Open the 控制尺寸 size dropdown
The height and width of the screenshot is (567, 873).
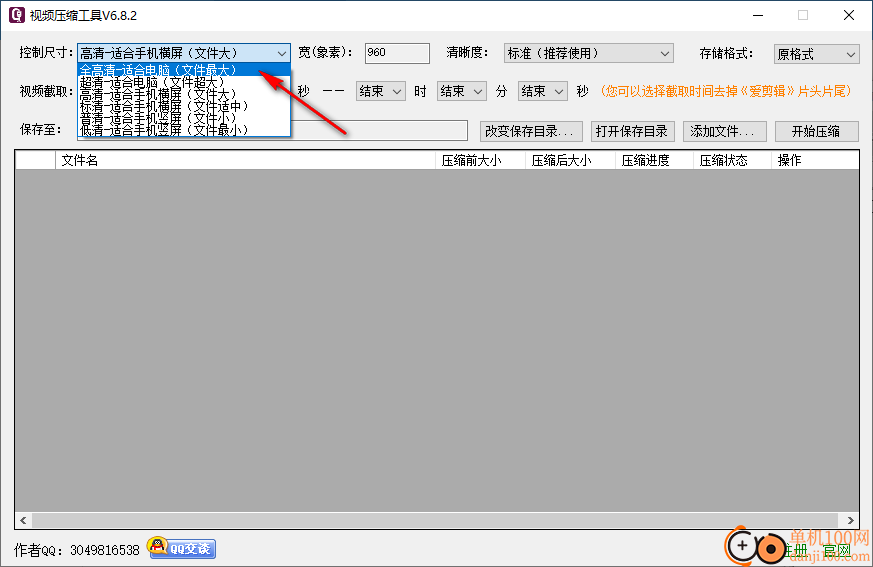pyautogui.click(x=184, y=53)
